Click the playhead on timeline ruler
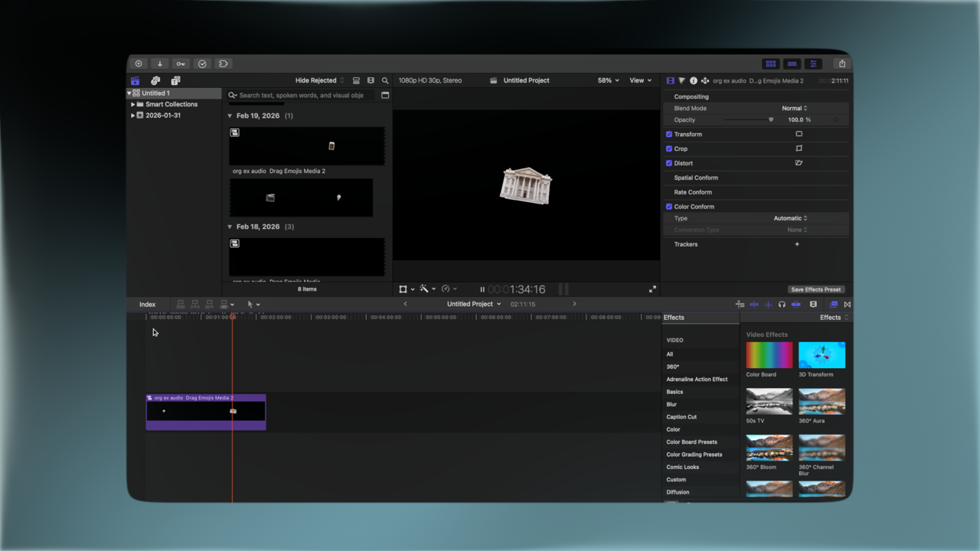 coord(233,317)
